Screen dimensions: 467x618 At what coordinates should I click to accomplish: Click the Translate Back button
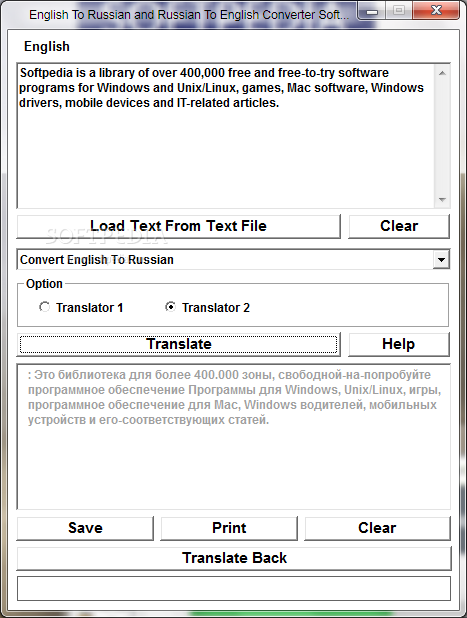tap(234, 558)
